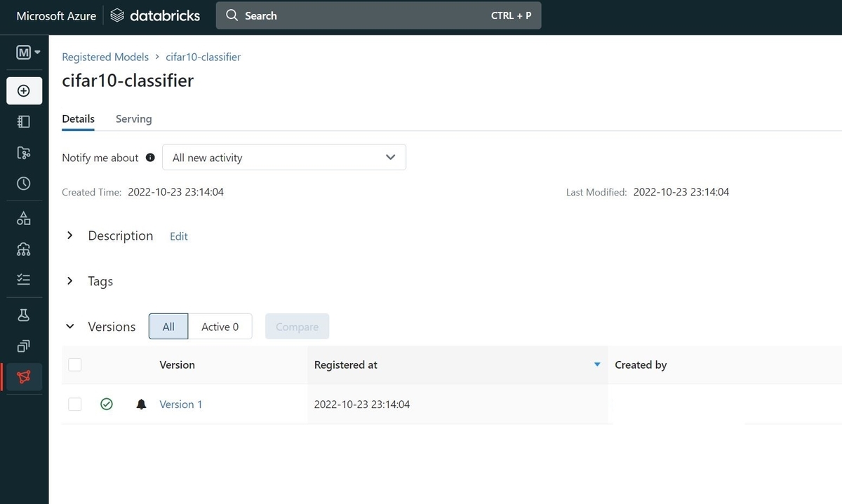Image resolution: width=842 pixels, height=504 pixels.
Task: Click the Created Time value 2022-10-23 23:14:04
Action: click(176, 191)
